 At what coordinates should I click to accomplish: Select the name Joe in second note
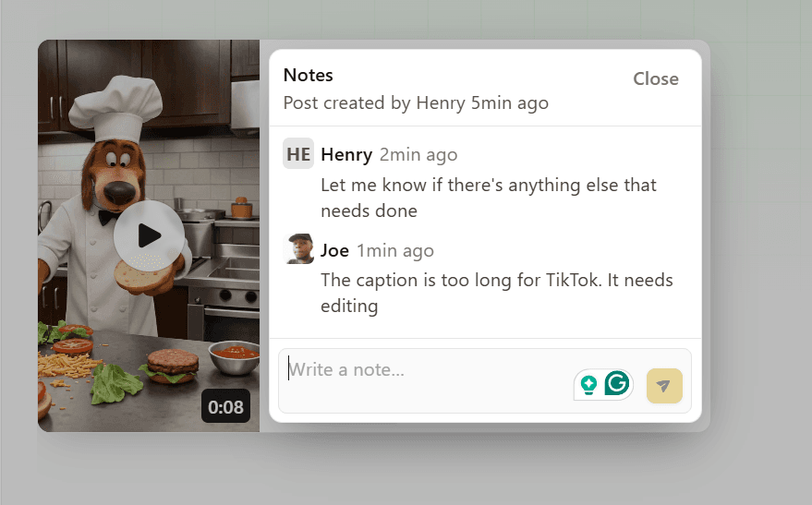coord(334,250)
